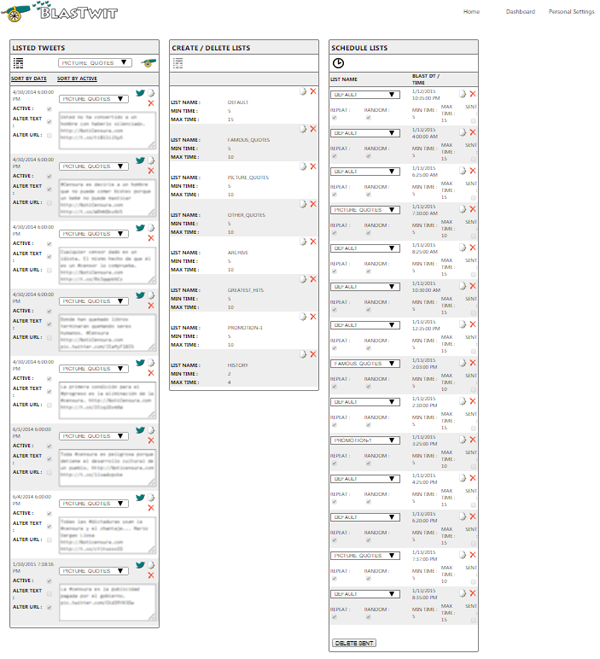Toggle Random on FAMOUS QUOTES schedule
This screenshot has width=600, height=659.
click(368, 387)
